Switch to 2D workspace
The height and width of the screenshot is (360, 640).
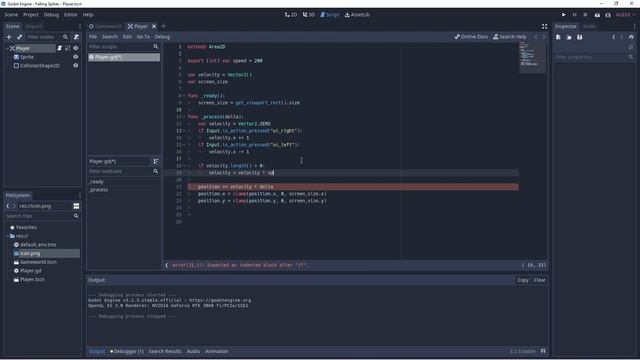(x=291, y=15)
